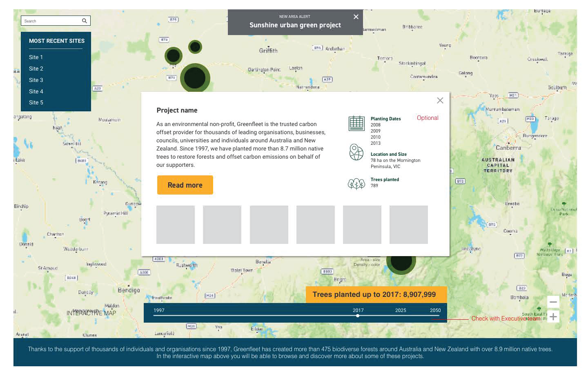Click the Planting Dates calendar icon
Image resolution: width=588 pixels, height=374 pixels.
[x=356, y=124]
